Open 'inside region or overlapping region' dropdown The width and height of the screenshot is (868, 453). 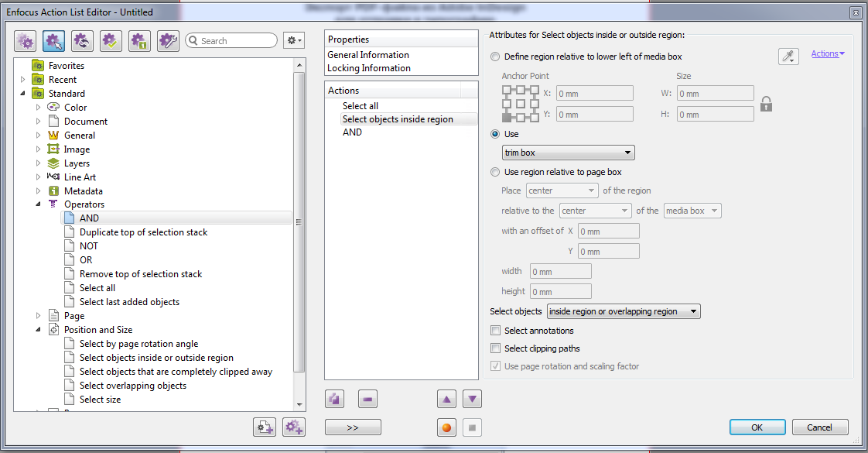click(x=624, y=311)
